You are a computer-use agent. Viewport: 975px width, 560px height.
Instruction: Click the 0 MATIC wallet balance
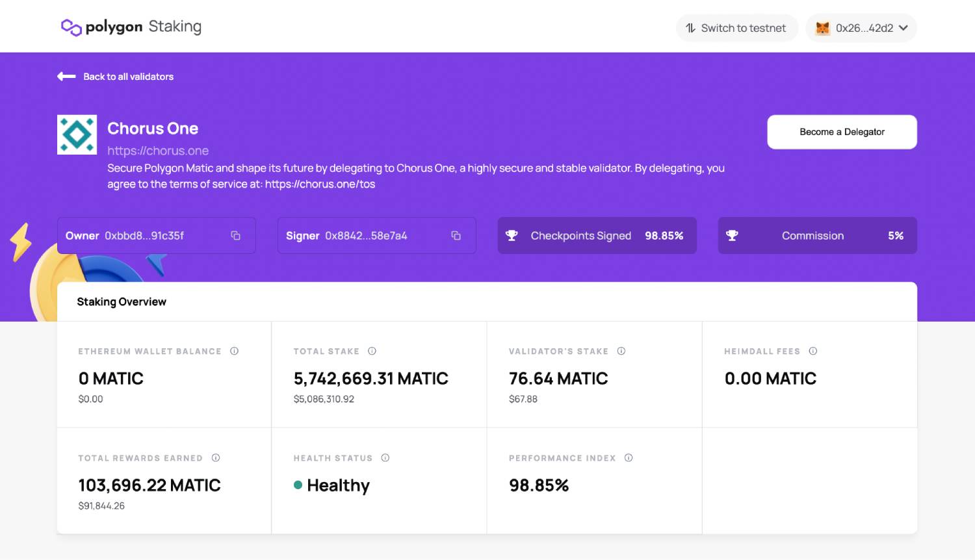coord(111,379)
